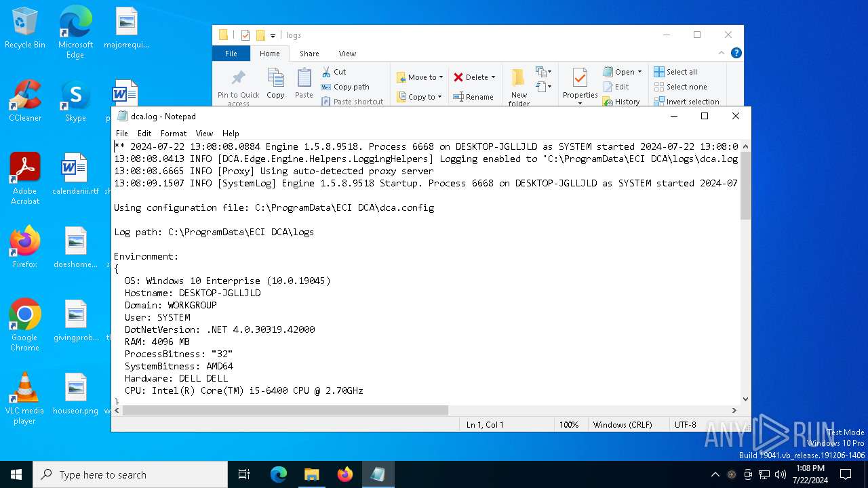This screenshot has height=488, width=868.
Task: Open Customize Quick Access Toolbar dropdown
Action: (x=273, y=35)
